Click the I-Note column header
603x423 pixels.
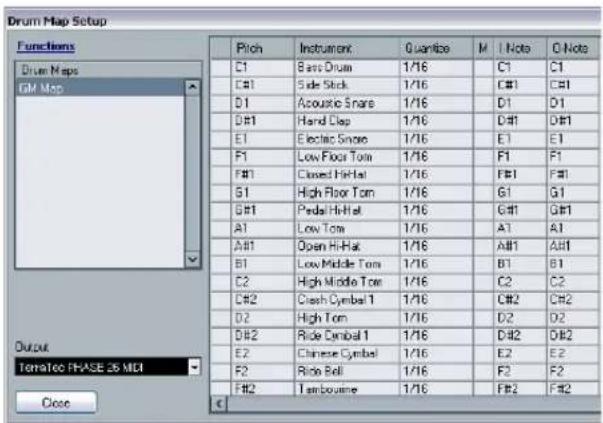point(520,48)
